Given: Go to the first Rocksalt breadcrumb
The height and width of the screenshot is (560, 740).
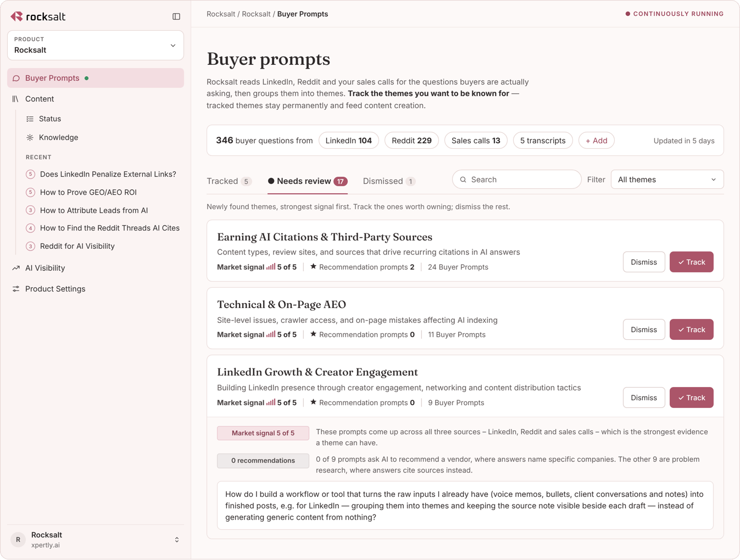Looking at the screenshot, I should click(221, 14).
